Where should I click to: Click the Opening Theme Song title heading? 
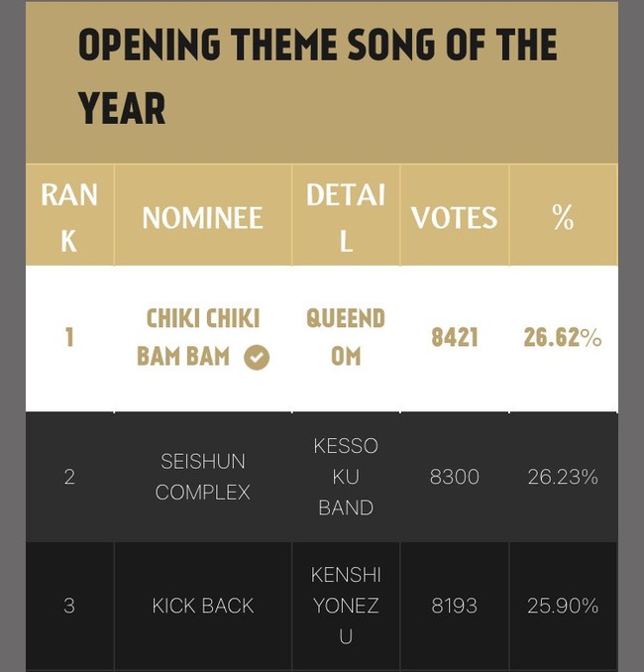(x=318, y=76)
